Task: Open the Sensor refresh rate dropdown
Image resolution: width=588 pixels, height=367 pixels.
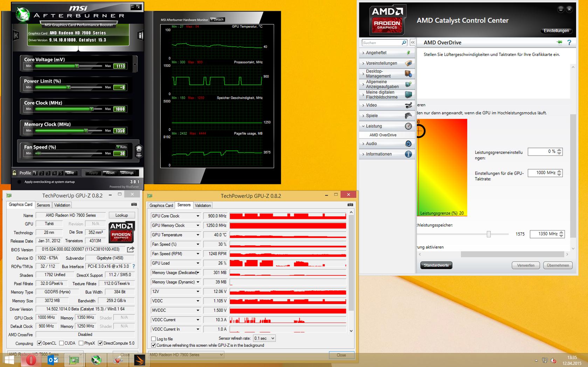Action: tap(264, 338)
